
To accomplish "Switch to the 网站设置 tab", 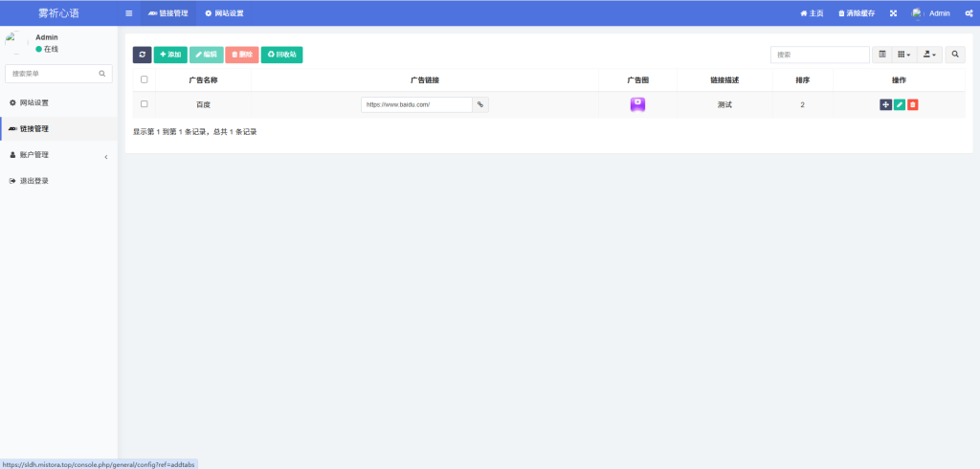I will pyautogui.click(x=224, y=13).
